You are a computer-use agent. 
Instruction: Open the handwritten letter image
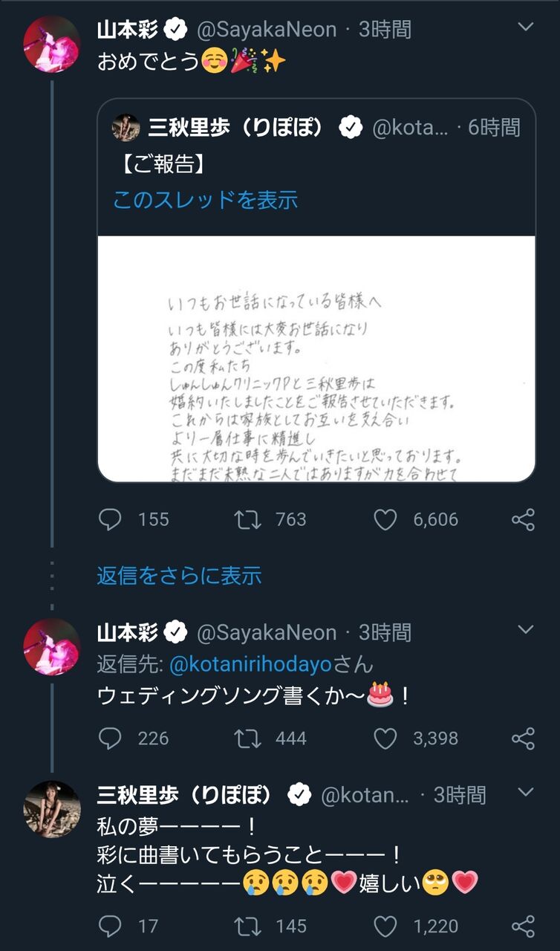click(316, 358)
